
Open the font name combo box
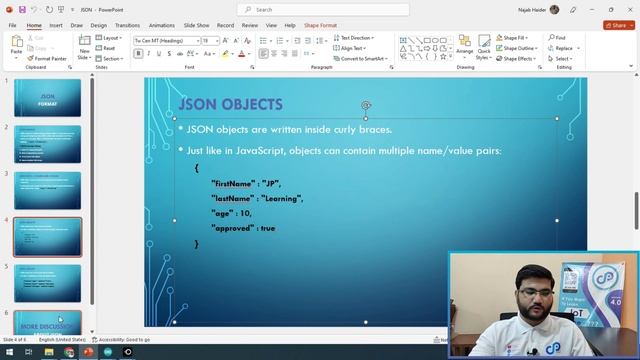(x=167, y=41)
